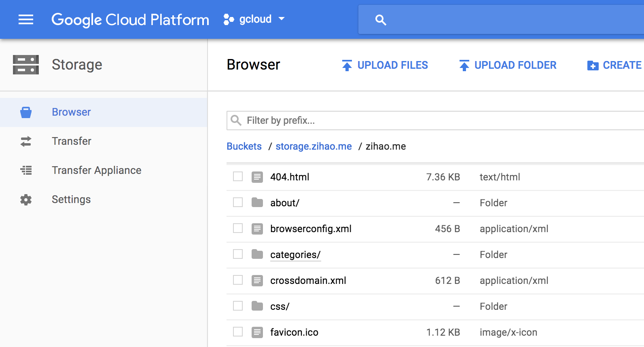The height and width of the screenshot is (347, 644).
Task: Check the about/ folder checkbox
Action: (x=238, y=202)
